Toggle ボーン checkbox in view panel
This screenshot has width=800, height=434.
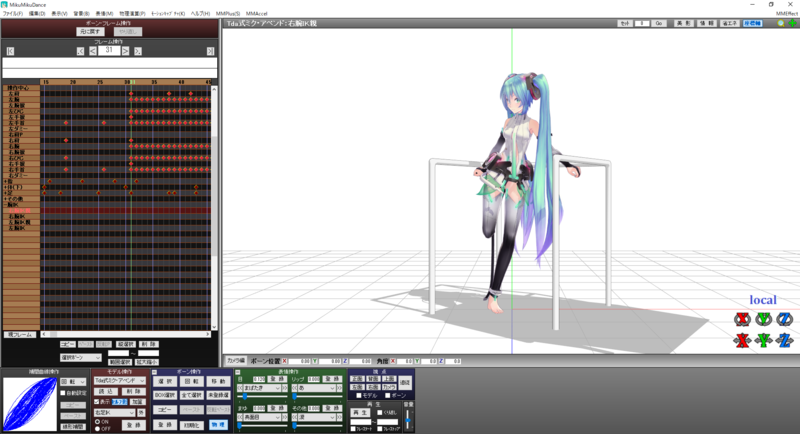(x=388, y=396)
